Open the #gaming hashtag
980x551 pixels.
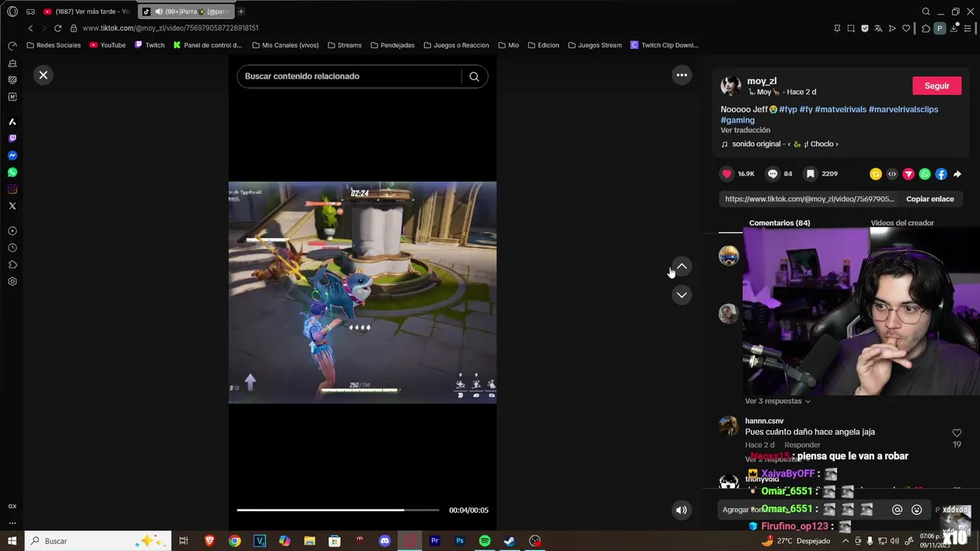pyautogui.click(x=737, y=120)
